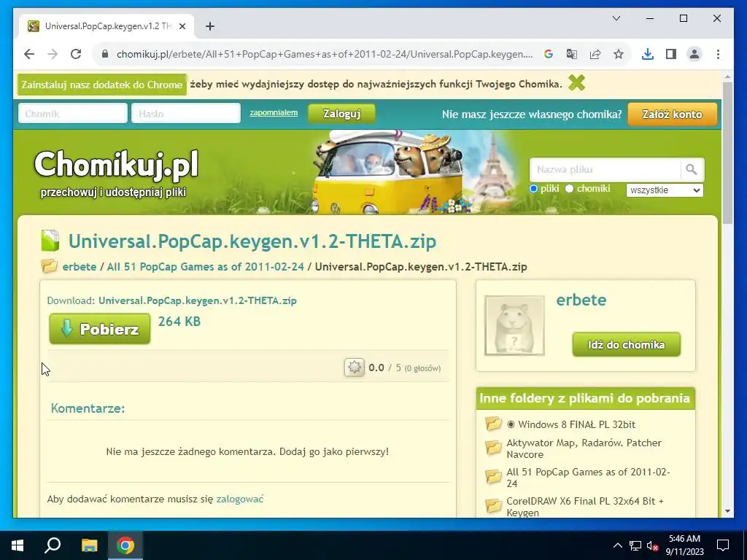Click the Chomikuj.pl logo
Screen dimensions: 747x560
(x=116, y=165)
